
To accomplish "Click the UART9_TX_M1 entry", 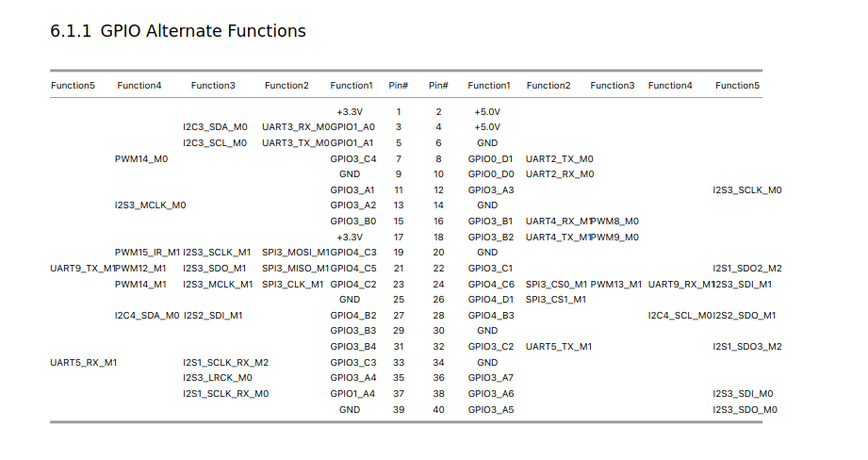I will point(83,268).
